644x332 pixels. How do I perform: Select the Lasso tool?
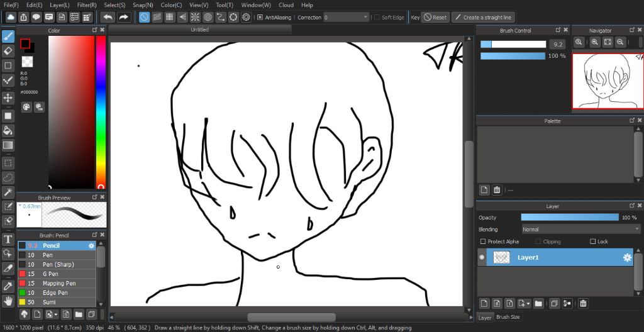click(x=8, y=177)
